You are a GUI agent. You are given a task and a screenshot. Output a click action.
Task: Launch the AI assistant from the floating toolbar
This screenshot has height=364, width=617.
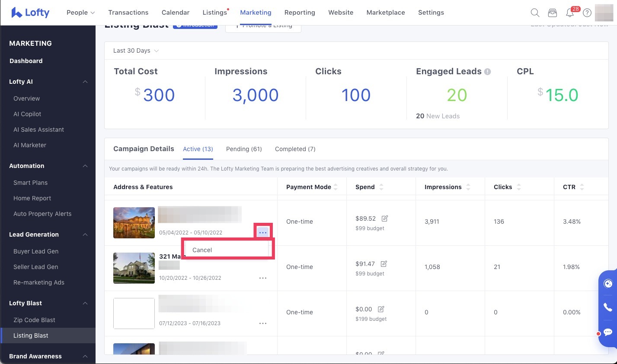pos(607,284)
